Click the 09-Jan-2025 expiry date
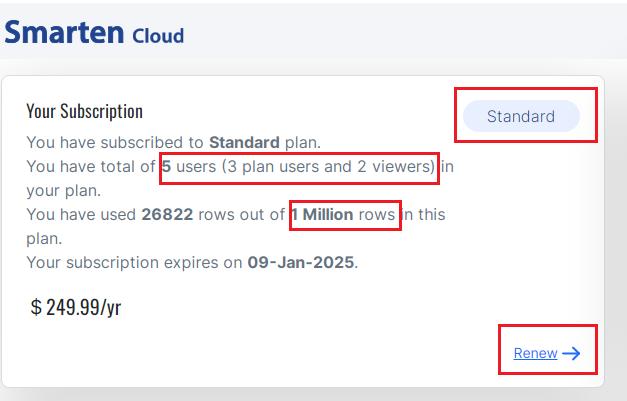The image size is (627, 401). pos(301,263)
